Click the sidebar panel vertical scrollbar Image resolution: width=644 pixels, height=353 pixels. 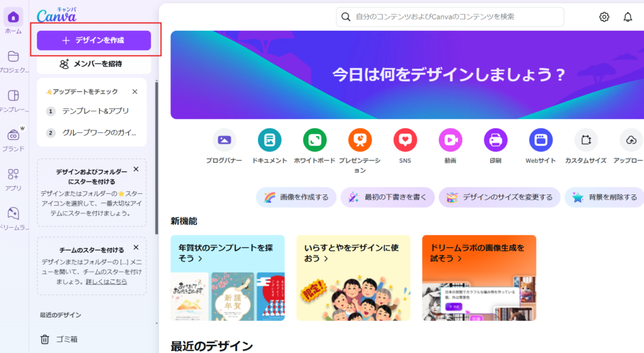click(157, 158)
